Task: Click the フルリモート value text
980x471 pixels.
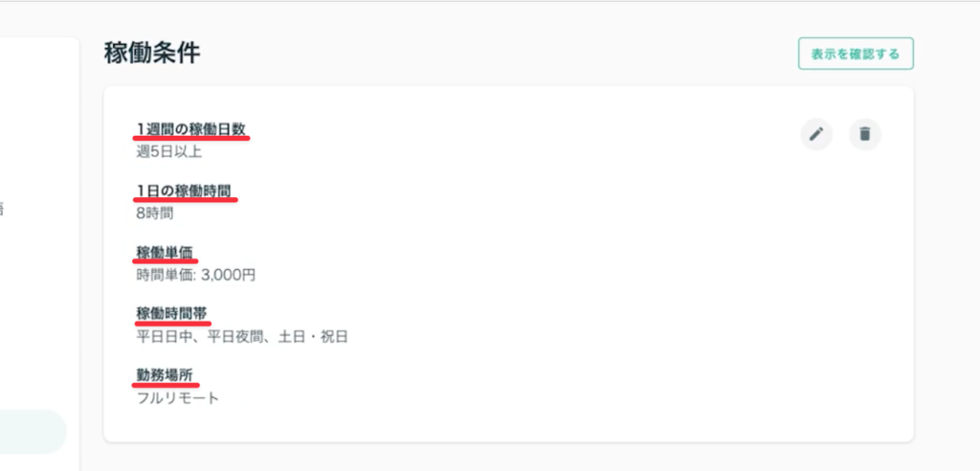Action: pyautogui.click(x=178, y=397)
